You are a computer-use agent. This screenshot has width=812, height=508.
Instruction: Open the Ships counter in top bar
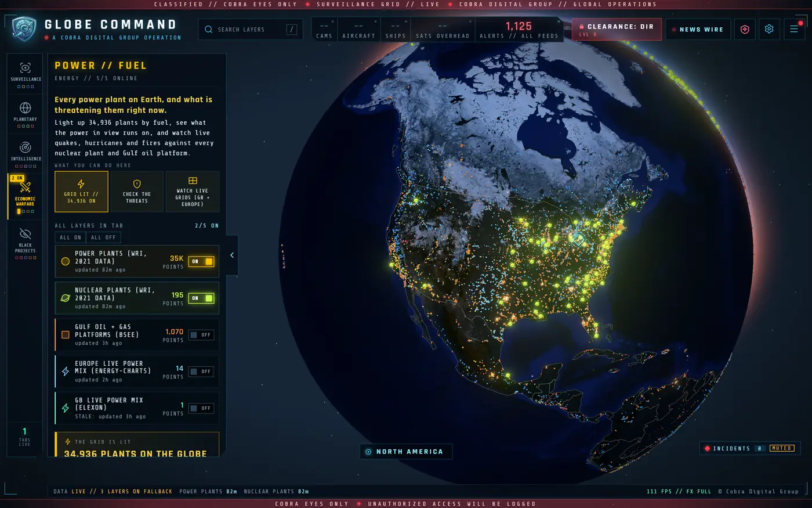pyautogui.click(x=396, y=29)
